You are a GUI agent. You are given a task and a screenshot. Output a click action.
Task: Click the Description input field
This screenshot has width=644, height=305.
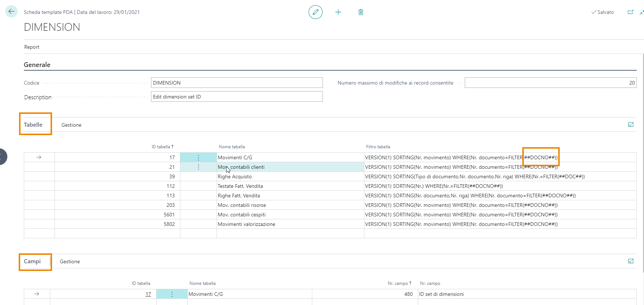click(236, 97)
